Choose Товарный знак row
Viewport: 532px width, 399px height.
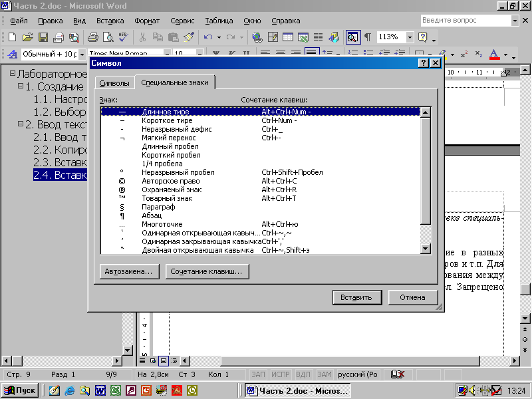coord(260,198)
